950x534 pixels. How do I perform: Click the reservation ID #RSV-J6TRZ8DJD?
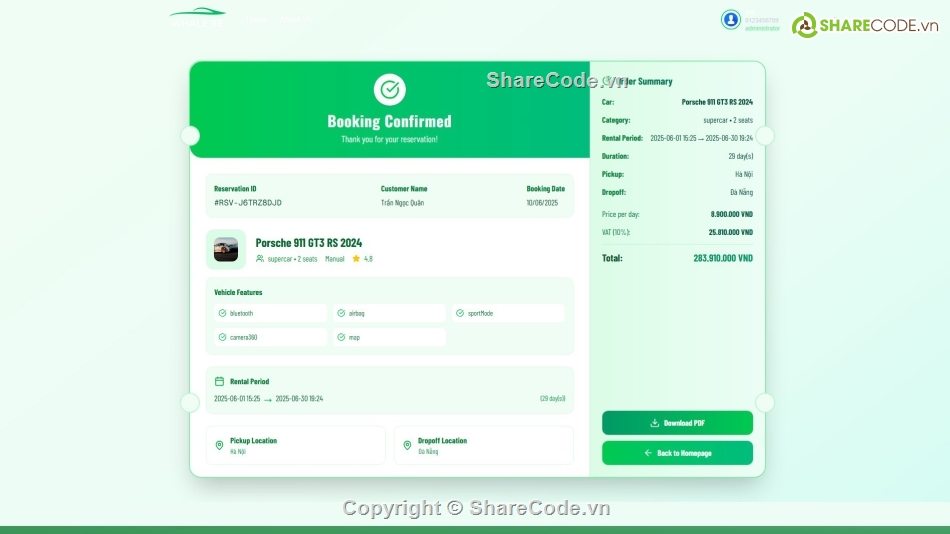click(x=248, y=203)
